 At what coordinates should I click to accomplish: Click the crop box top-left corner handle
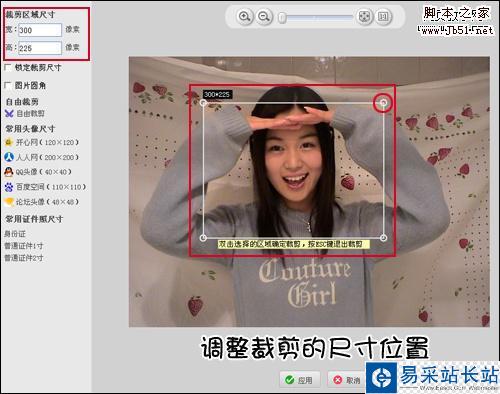[x=203, y=103]
